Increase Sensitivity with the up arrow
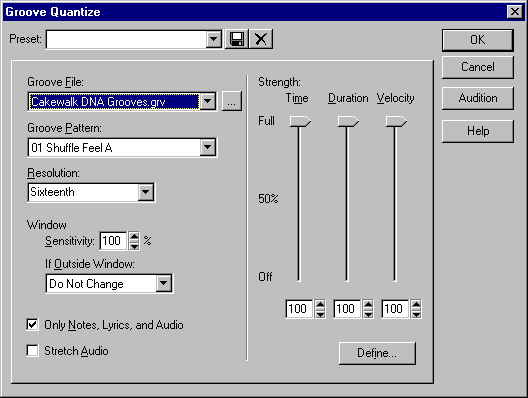The image size is (528, 398). (x=134, y=237)
